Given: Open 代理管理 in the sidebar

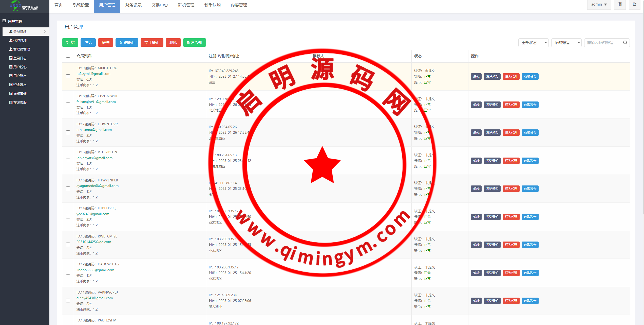Looking at the screenshot, I should click(20, 40).
